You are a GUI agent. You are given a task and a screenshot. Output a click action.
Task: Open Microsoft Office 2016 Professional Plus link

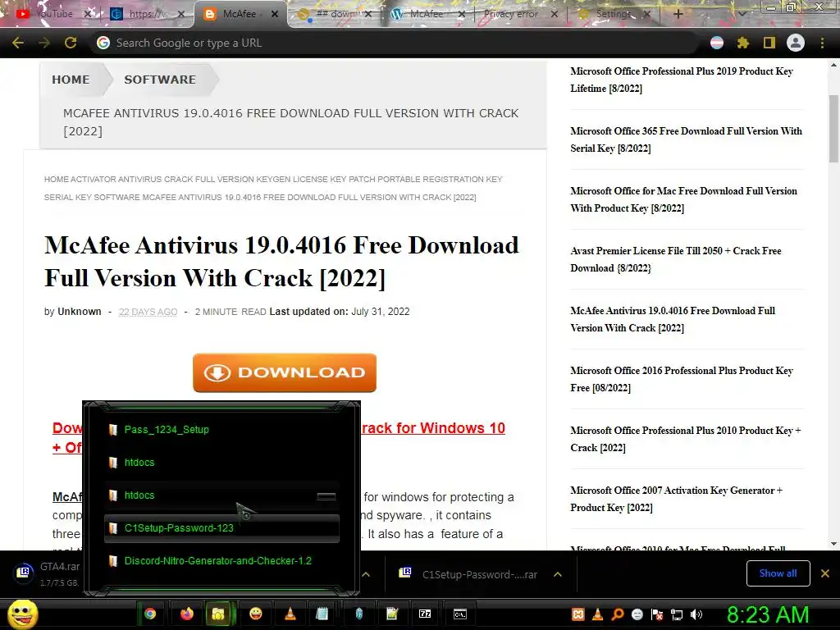pos(682,379)
